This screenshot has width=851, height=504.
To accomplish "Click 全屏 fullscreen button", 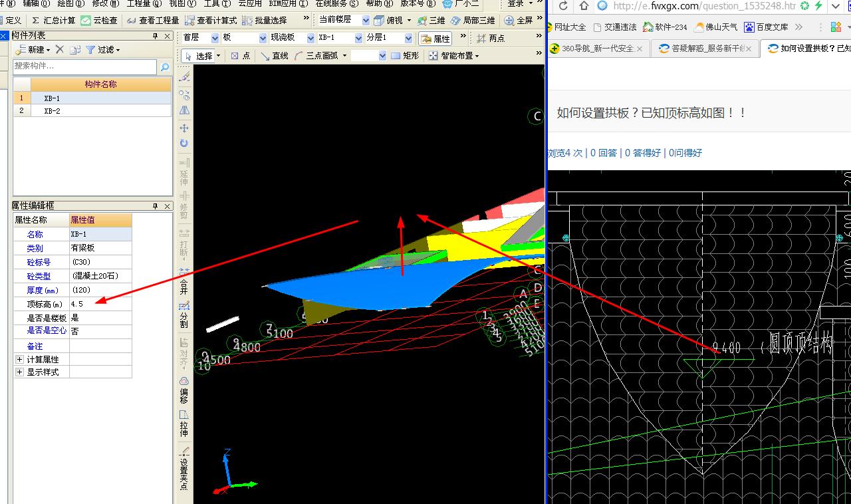I will pos(519,21).
